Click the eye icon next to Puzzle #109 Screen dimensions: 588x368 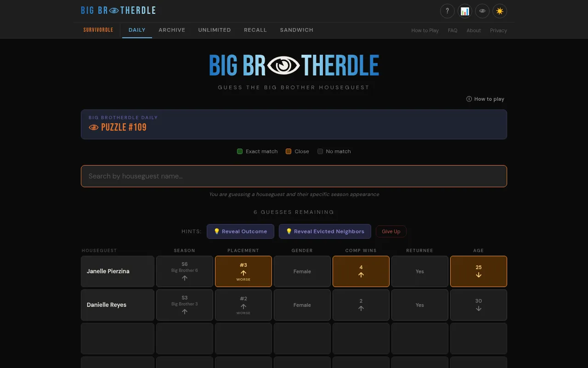pyautogui.click(x=94, y=127)
